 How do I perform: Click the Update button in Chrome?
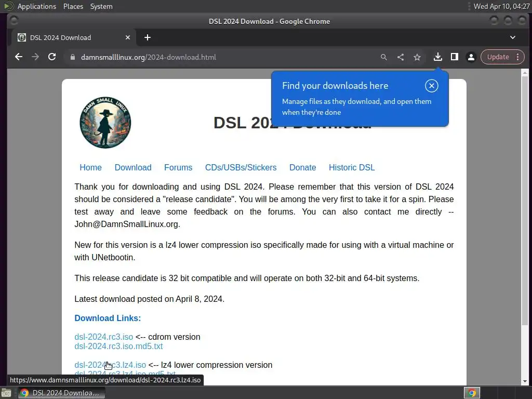click(x=498, y=57)
